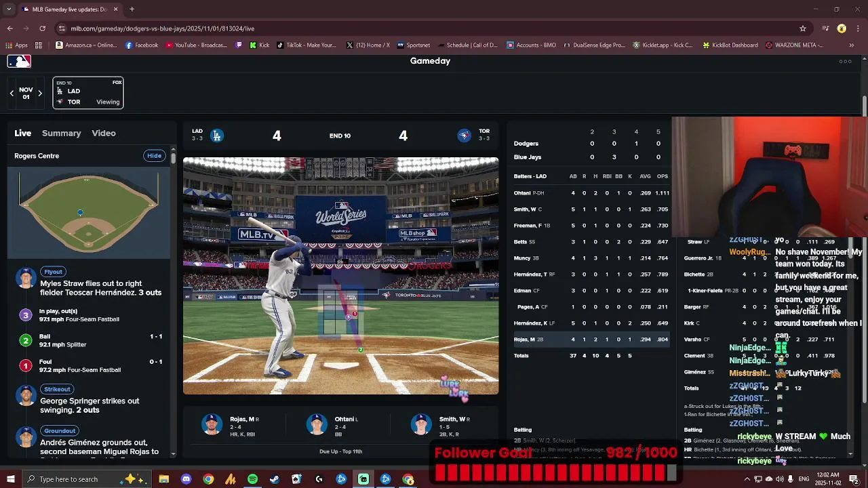Open Spotify from the taskbar
868x488 pixels.
pyautogui.click(x=252, y=479)
